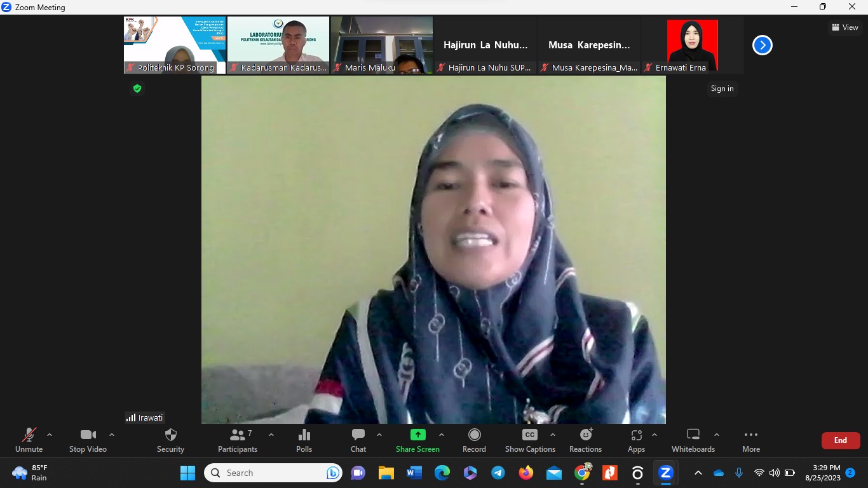Expand the Share Screen options arrow
This screenshot has height=488, width=868.
pos(442,435)
